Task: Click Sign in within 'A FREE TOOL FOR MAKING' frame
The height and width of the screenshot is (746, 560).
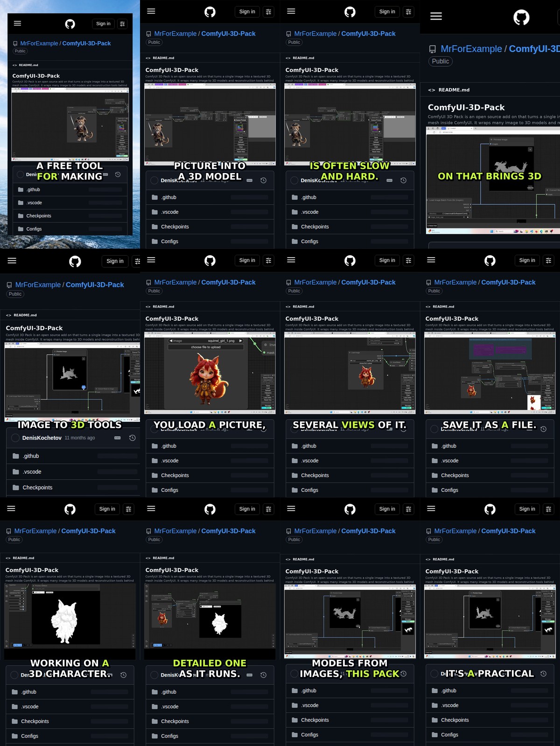Action: (x=103, y=24)
